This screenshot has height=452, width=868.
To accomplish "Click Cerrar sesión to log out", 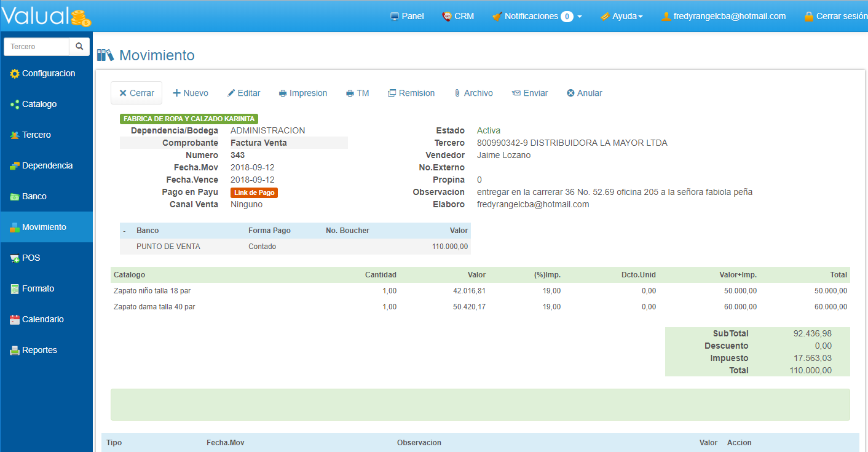I will [x=835, y=17].
